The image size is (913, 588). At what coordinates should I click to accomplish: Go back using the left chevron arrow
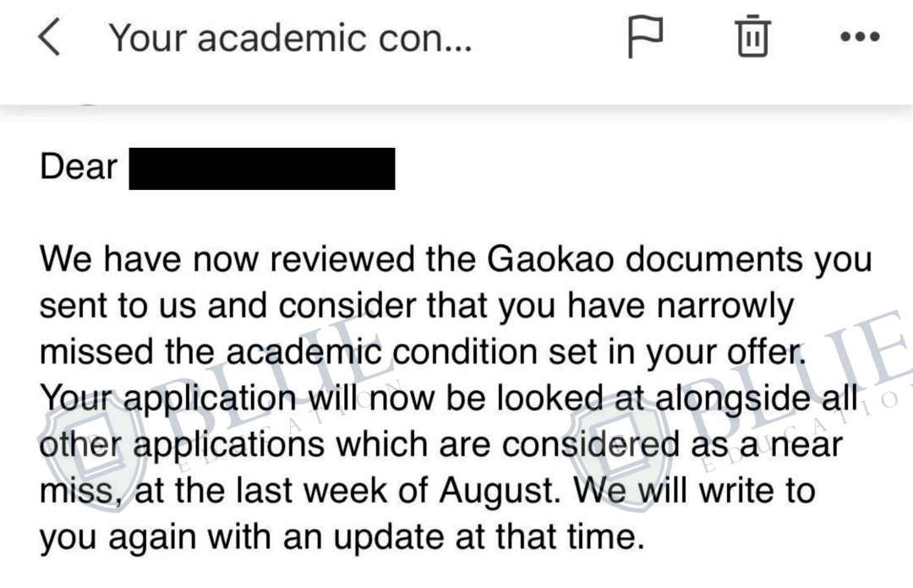tap(50, 36)
